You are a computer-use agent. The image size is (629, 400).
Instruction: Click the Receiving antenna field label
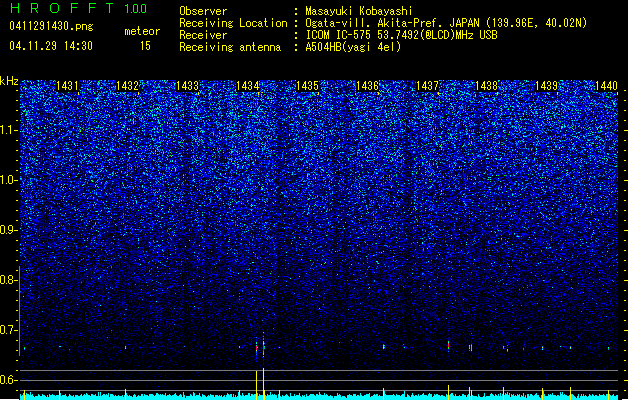(230, 47)
